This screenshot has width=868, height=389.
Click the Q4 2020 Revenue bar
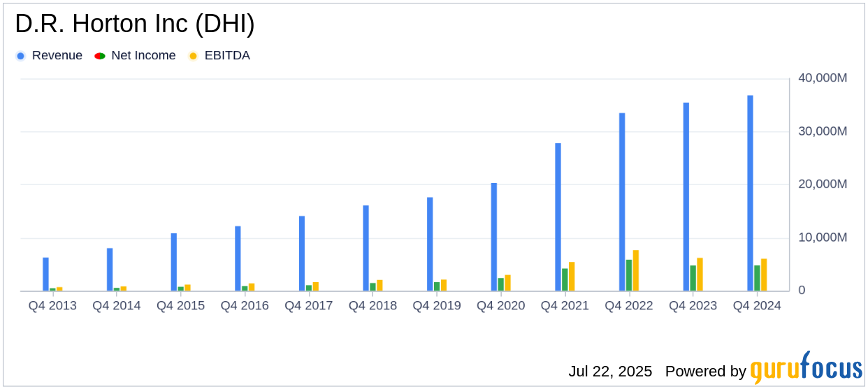tap(494, 237)
